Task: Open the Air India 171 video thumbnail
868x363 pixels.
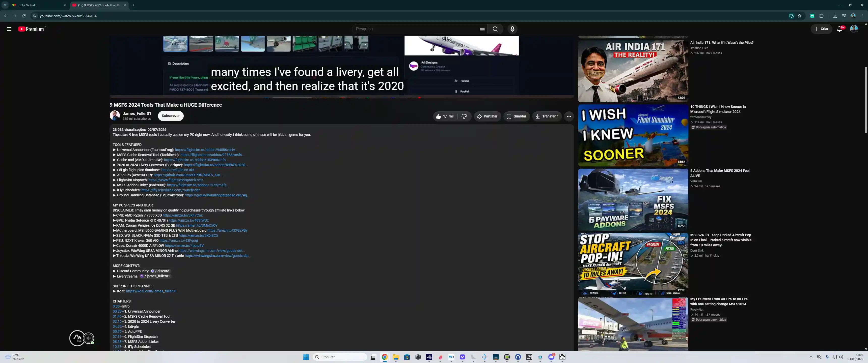Action: [x=633, y=71]
